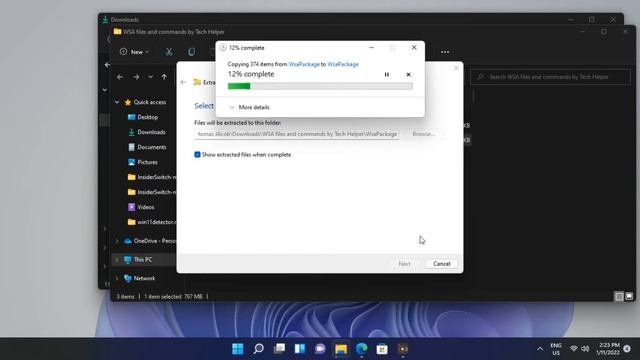Image resolution: width=640 pixels, height=360 pixels.
Task: Open the clock and date flyout
Action: coord(608,349)
